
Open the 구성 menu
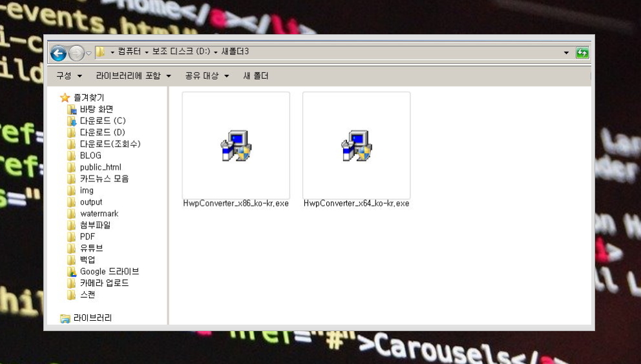pos(69,76)
